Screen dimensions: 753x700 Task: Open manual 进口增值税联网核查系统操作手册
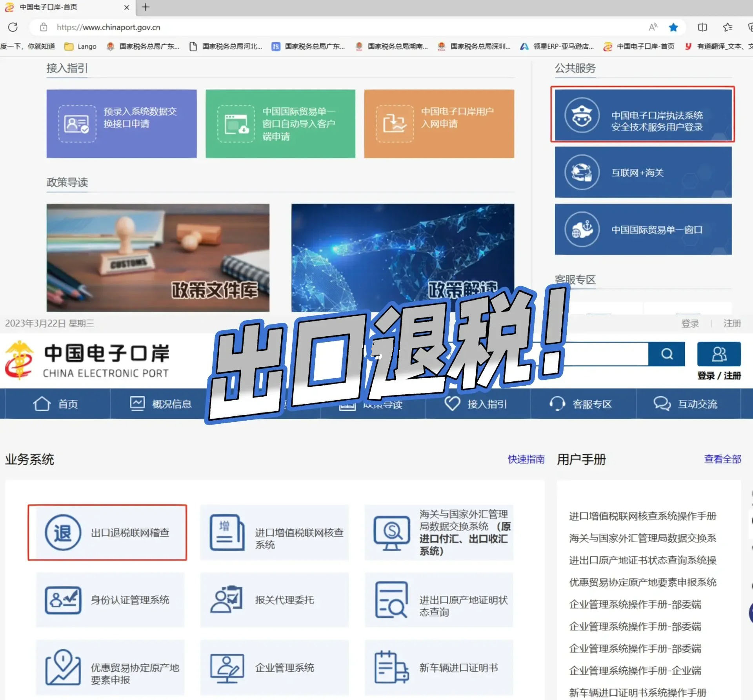(642, 516)
